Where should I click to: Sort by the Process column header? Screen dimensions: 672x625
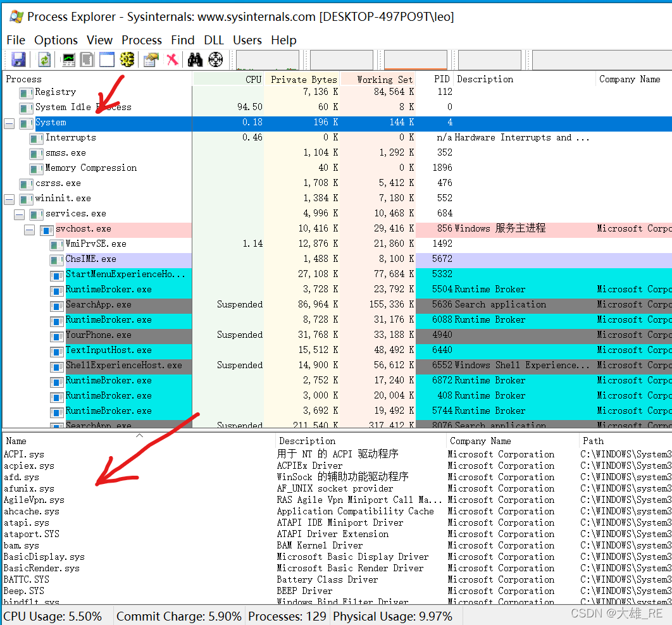pos(97,79)
